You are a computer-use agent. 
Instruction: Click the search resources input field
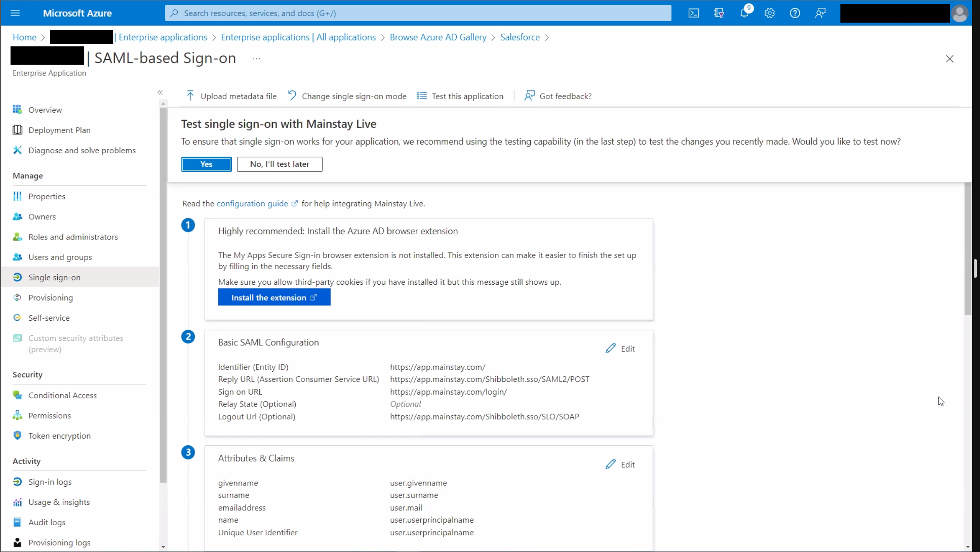418,13
